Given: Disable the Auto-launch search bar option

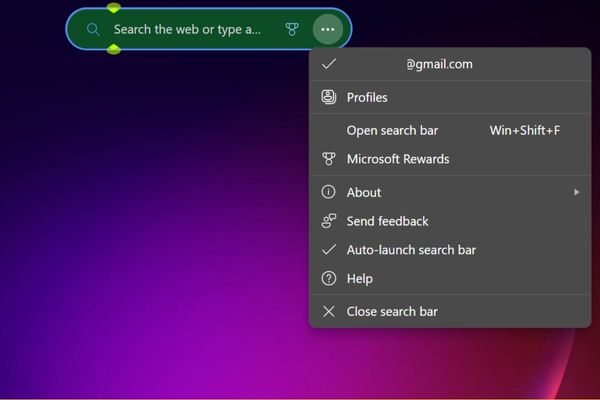Looking at the screenshot, I should tap(411, 250).
